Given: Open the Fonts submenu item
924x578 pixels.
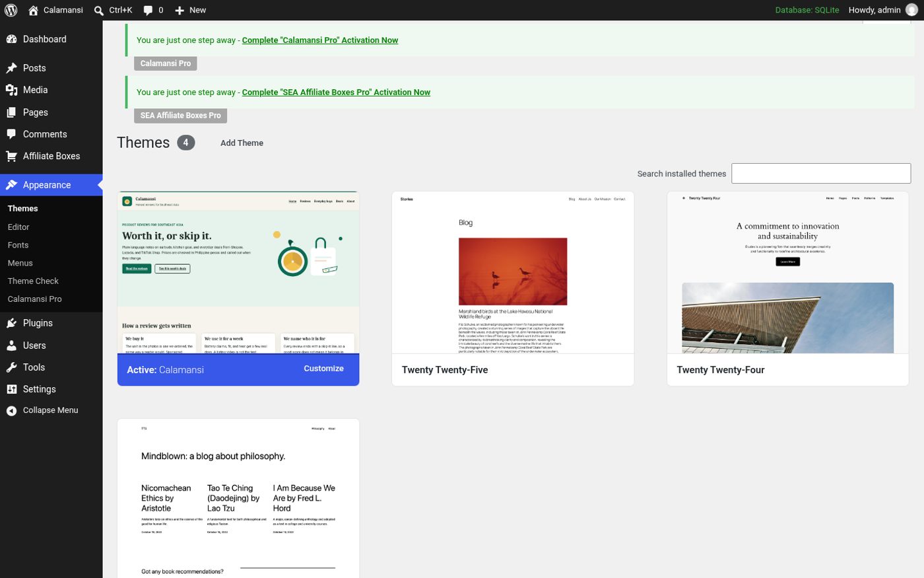Looking at the screenshot, I should coord(18,244).
